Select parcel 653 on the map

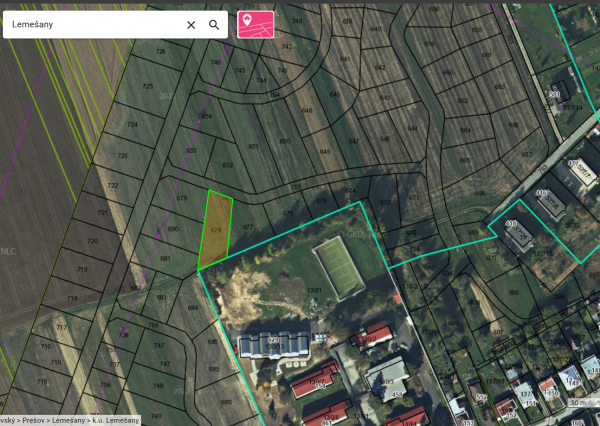(191, 150)
